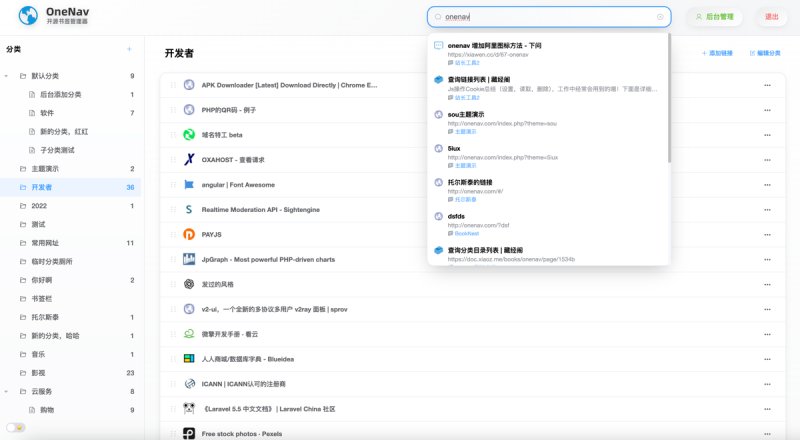Select the 子分类测试 subcategory
Viewport: 800px width, 440px height.
tap(57, 150)
